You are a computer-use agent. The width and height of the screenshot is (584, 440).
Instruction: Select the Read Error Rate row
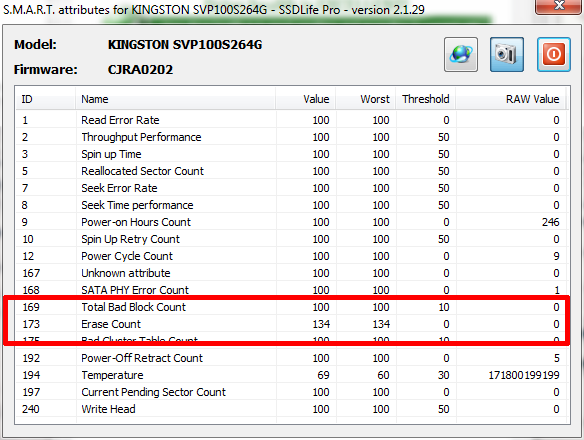tap(291, 120)
